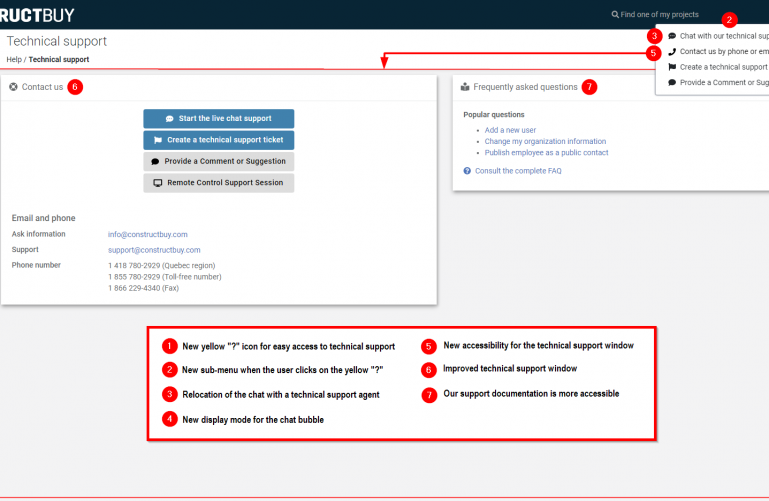Click comment icon beside Provide a Comment menu entry

click(672, 83)
